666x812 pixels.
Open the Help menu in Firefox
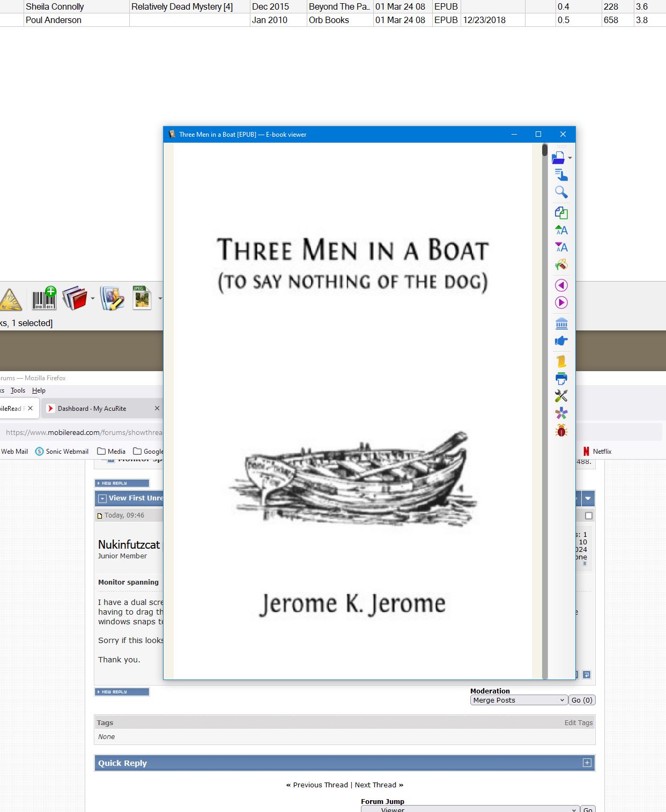pyautogui.click(x=39, y=390)
